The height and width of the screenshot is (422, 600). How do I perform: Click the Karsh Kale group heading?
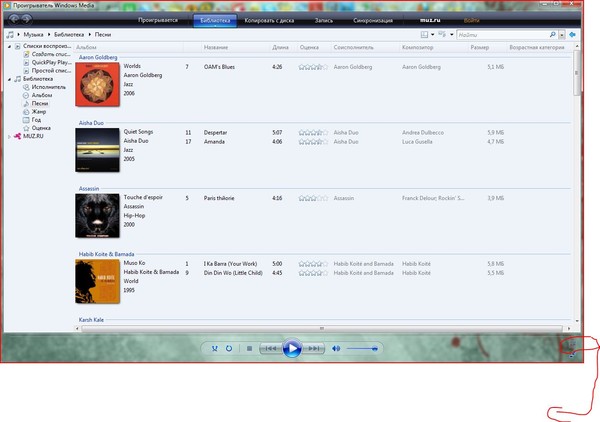tap(91, 320)
